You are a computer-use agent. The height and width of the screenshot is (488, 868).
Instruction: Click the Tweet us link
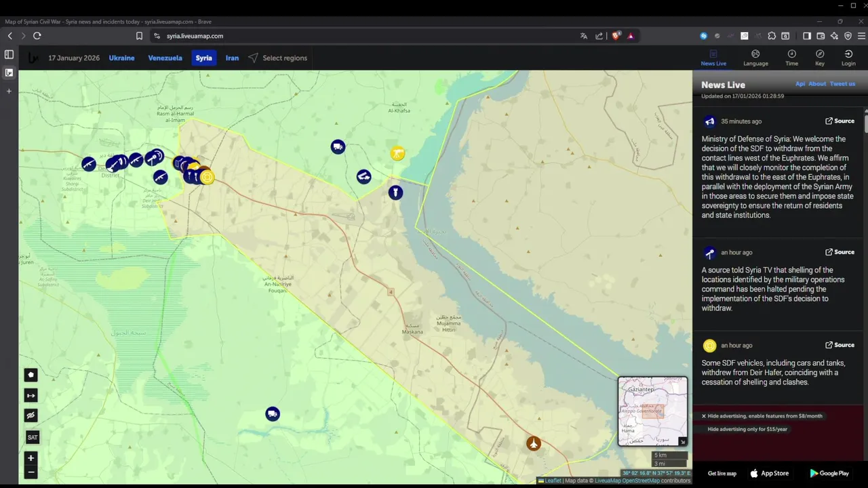pyautogui.click(x=843, y=84)
